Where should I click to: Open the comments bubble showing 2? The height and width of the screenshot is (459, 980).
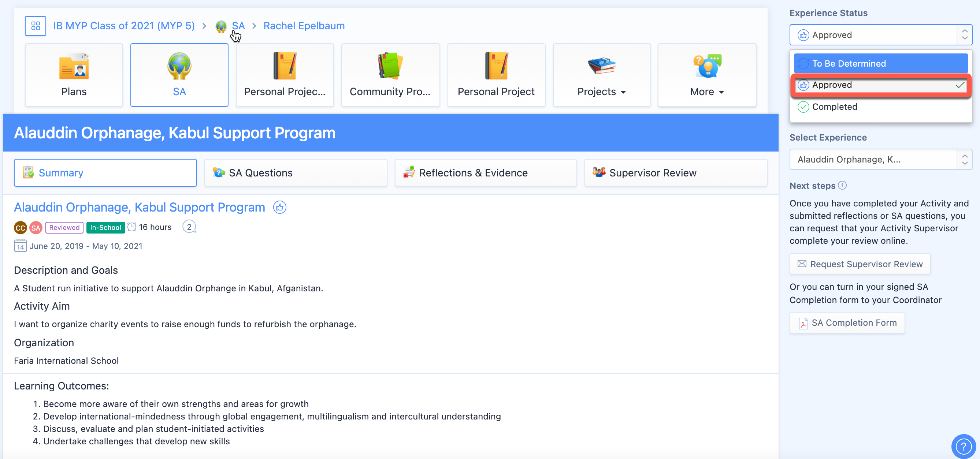tap(189, 227)
